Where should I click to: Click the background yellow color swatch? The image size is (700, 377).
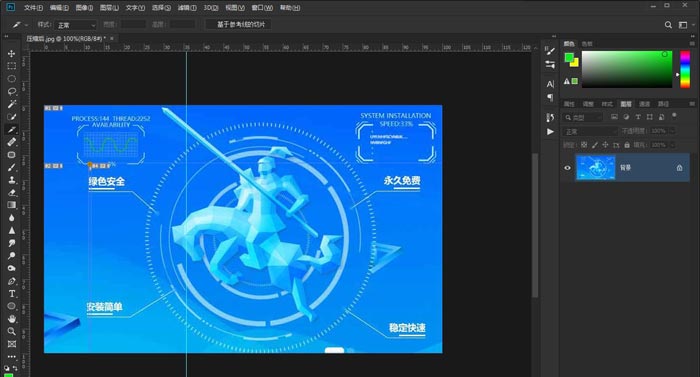click(575, 63)
